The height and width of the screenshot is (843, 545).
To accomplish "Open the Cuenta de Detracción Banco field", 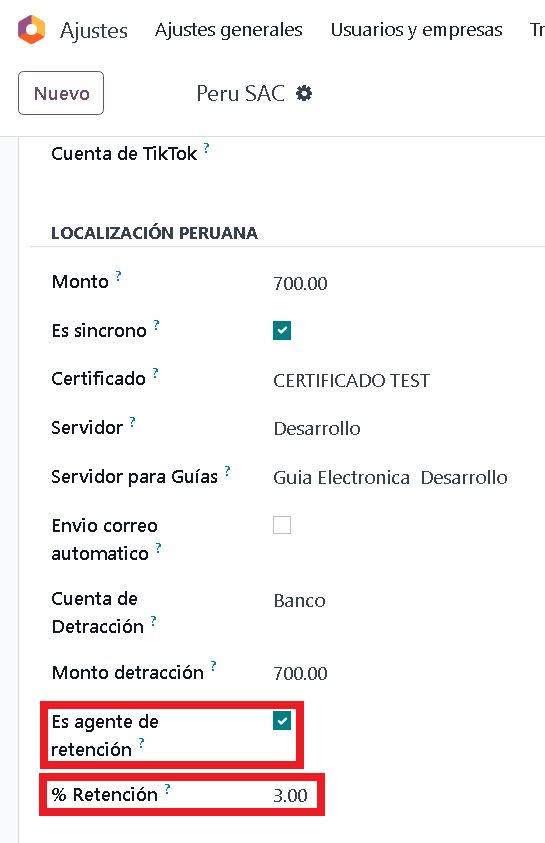I will point(299,601).
